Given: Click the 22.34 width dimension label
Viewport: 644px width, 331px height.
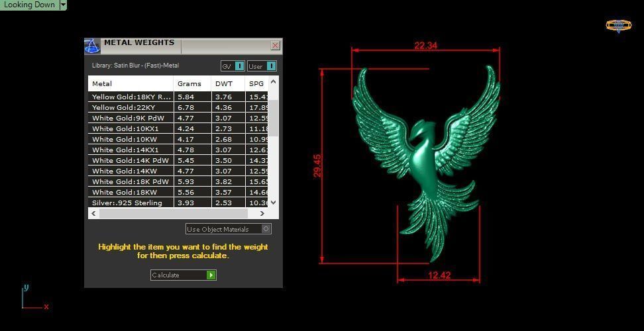Looking at the screenshot, I should [426, 46].
